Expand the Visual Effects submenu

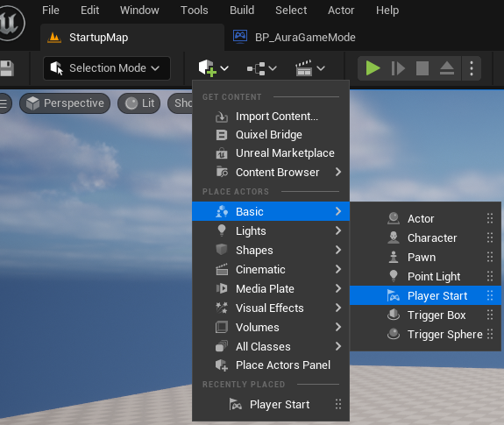point(271,308)
